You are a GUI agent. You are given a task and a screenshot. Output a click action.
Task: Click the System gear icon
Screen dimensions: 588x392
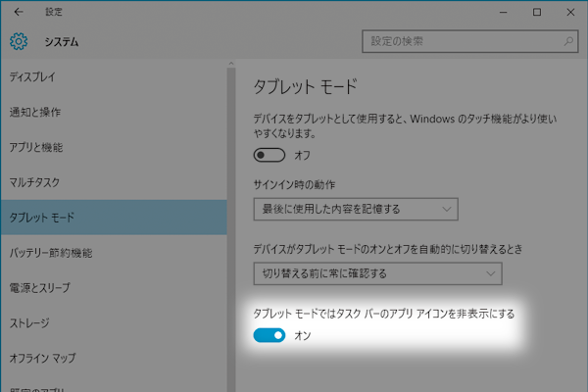coord(19,41)
